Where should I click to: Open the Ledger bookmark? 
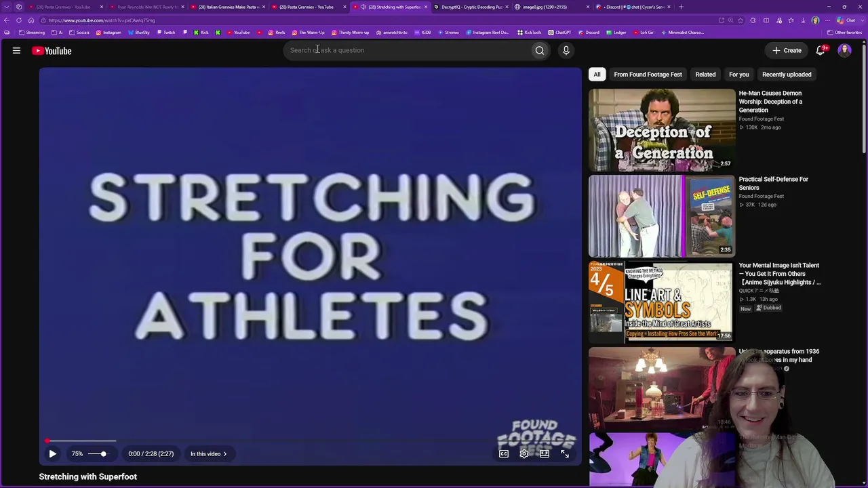616,33
